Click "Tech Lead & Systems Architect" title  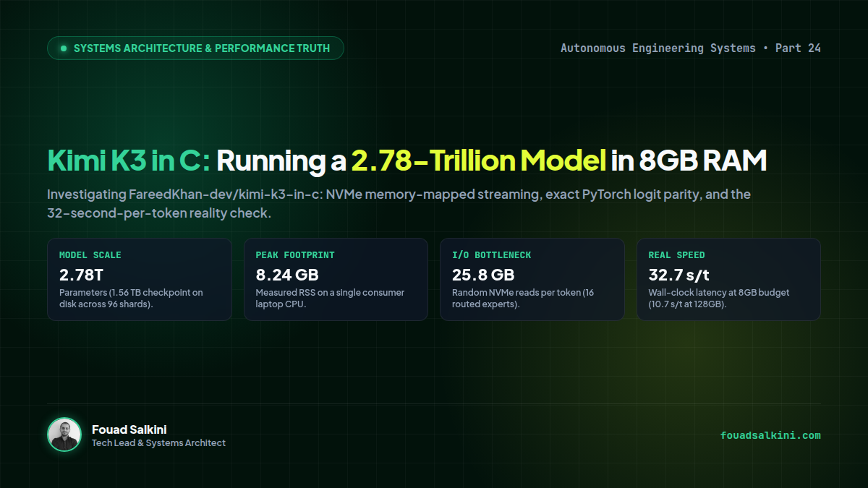tap(158, 442)
